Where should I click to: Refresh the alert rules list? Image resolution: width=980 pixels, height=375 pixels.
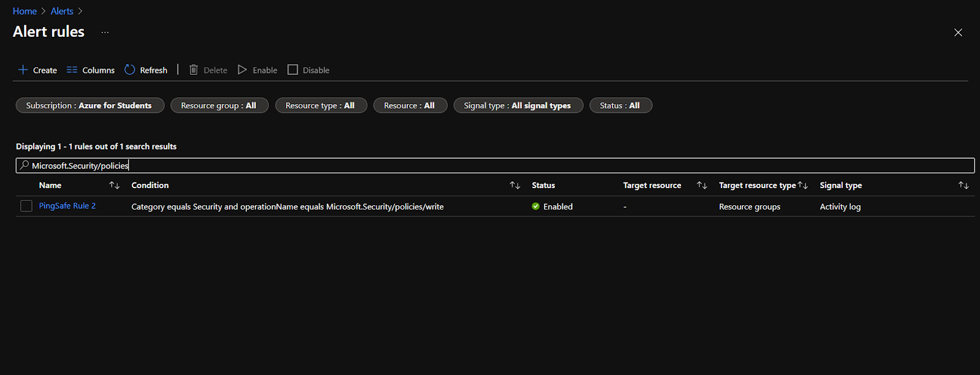146,70
